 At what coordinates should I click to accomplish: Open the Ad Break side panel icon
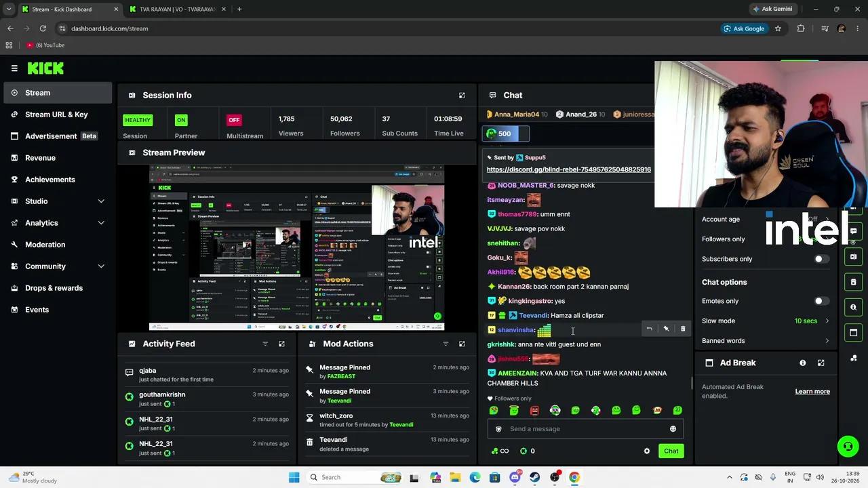(x=853, y=333)
